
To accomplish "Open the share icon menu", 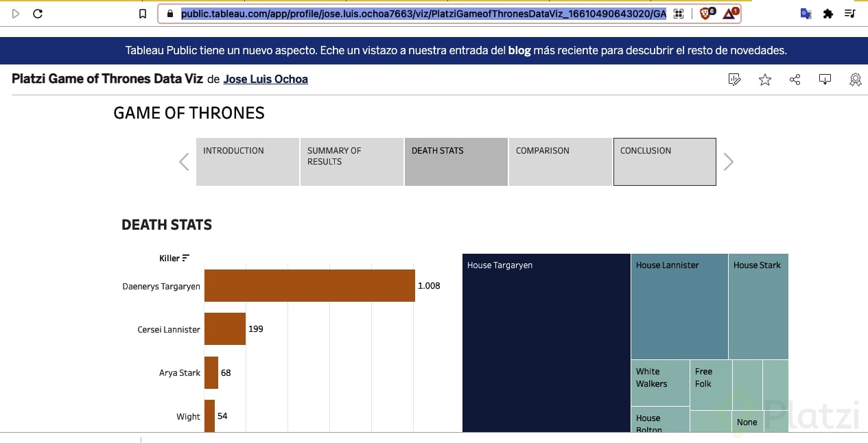I will 795,80.
